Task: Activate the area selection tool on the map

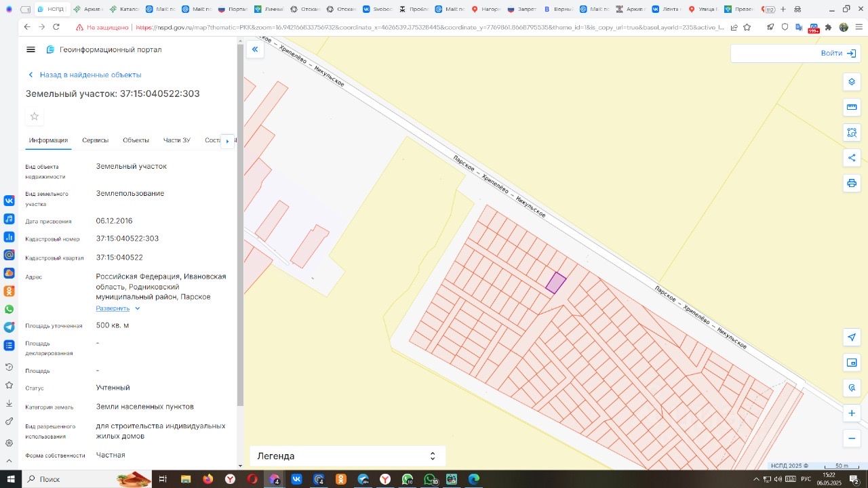Action: tap(852, 133)
